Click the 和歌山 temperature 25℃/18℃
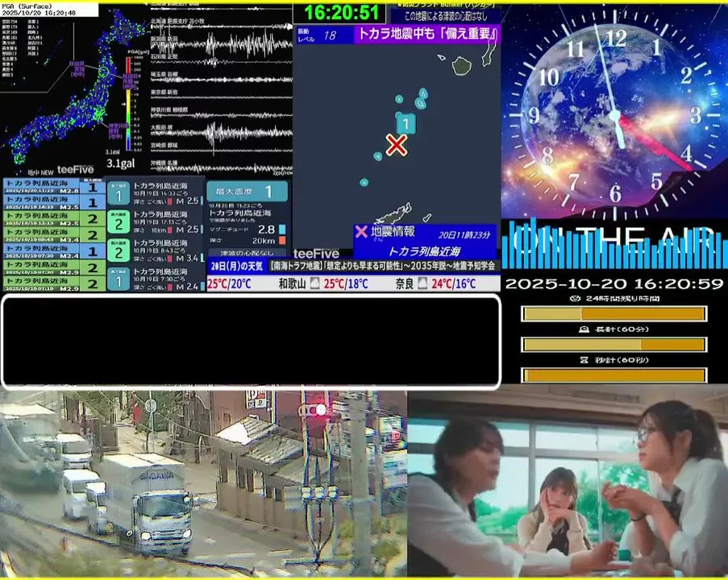The image size is (728, 580). tap(346, 284)
